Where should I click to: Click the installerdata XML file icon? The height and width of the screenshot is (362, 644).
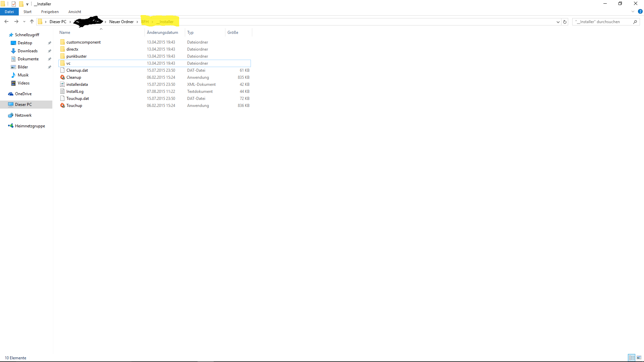coord(62,84)
